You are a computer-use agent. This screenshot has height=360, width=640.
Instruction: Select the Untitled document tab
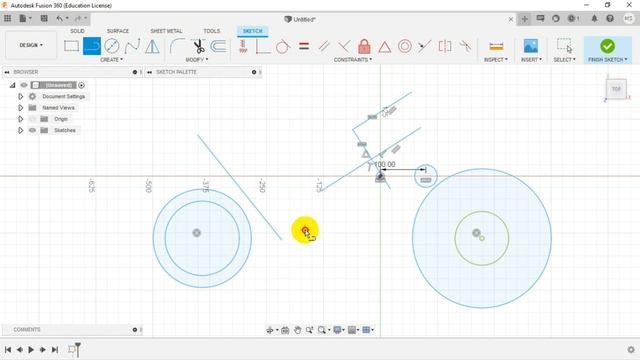tap(300, 19)
